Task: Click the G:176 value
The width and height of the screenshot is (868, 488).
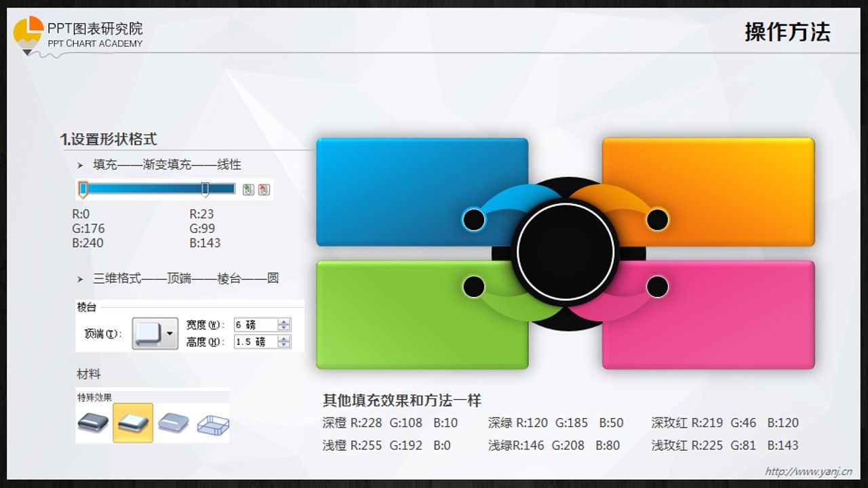Action: click(88, 228)
